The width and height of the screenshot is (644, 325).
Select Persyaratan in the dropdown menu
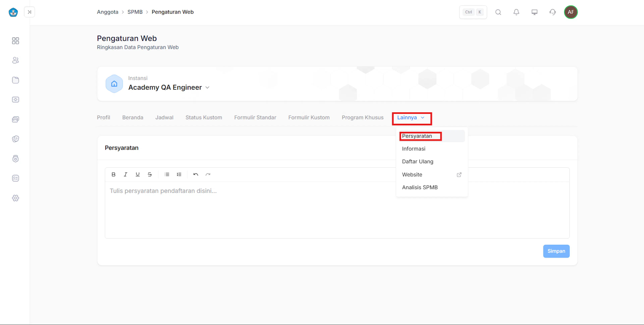point(432,136)
